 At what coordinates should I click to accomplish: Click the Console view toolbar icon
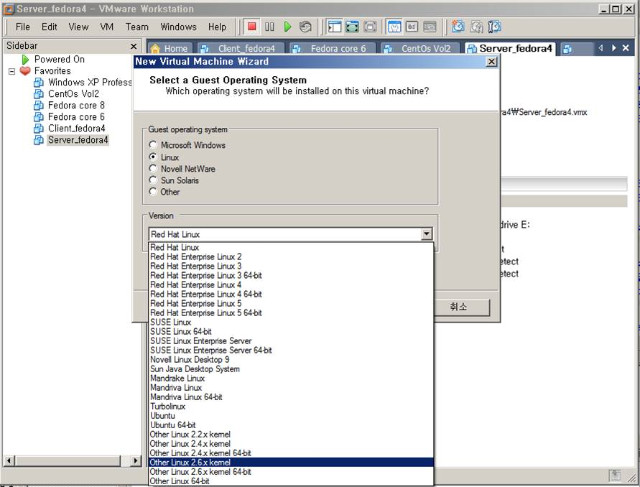coord(412,27)
